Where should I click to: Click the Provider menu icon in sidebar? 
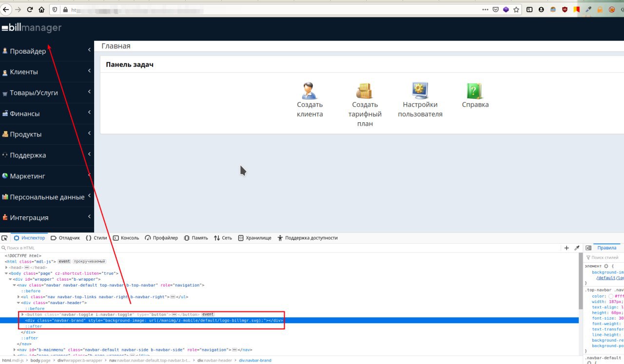click(x=5, y=51)
